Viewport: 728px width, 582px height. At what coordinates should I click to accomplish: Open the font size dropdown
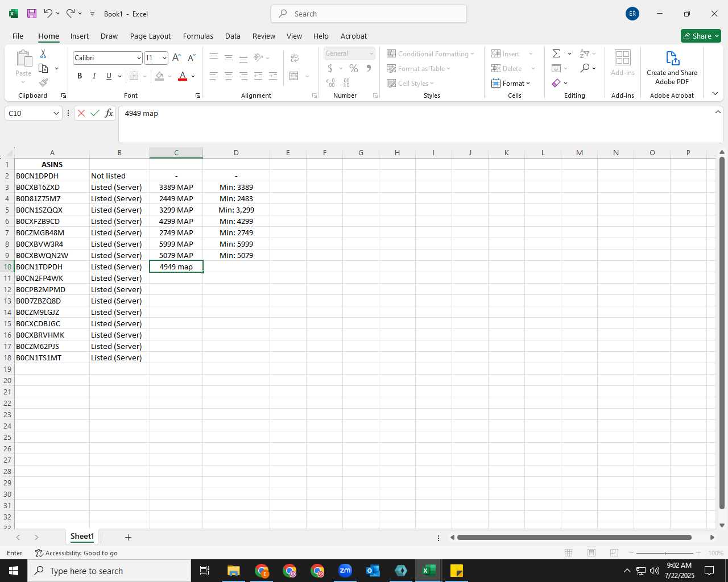[164, 58]
